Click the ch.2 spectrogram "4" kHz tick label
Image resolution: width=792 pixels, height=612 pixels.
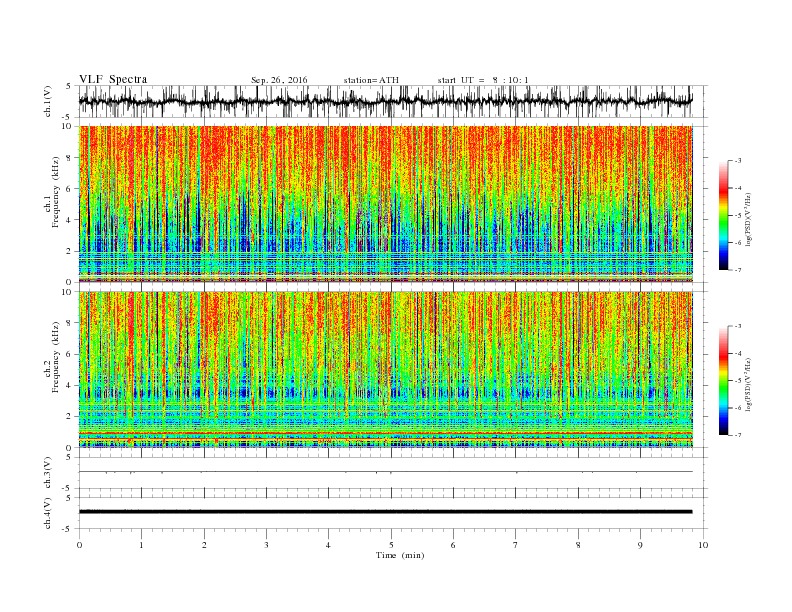[70, 386]
